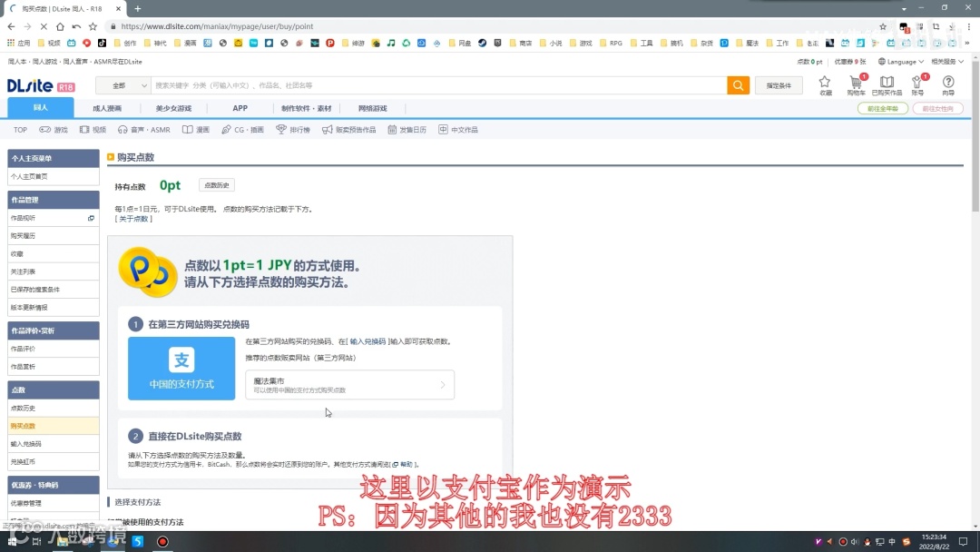Click the 优惠券 9 张 header text

point(850,62)
